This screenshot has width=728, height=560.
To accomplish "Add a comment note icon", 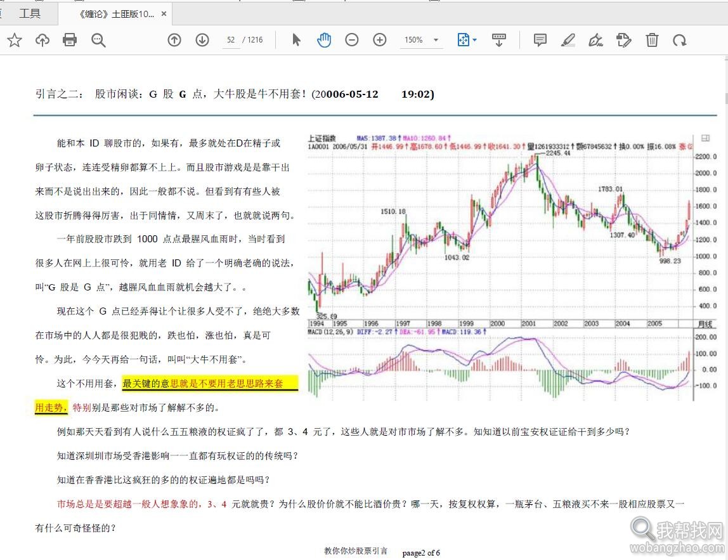I will click(x=540, y=41).
